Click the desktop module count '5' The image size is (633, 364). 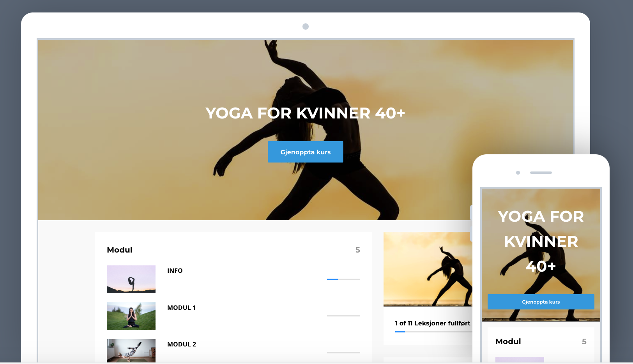tap(358, 250)
